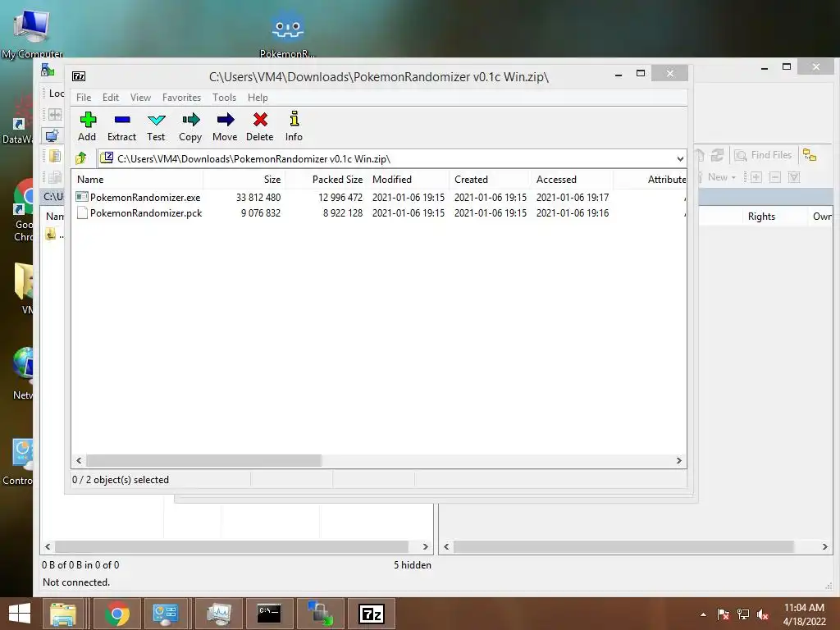Screen dimensions: 840x630
Task: Click the 7z icon in window title bar
Action: [x=79, y=76]
